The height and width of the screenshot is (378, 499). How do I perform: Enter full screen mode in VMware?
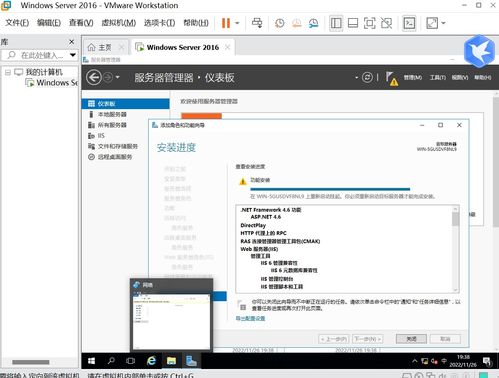point(369,23)
